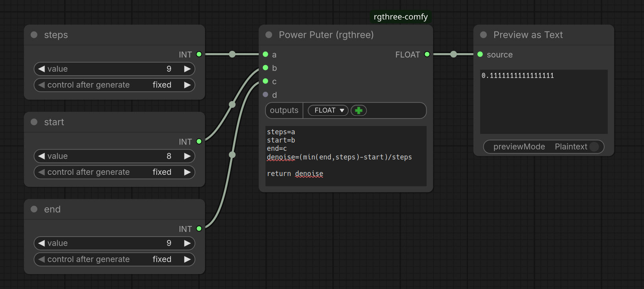Click the link midpoint dot from end to c

232,155
